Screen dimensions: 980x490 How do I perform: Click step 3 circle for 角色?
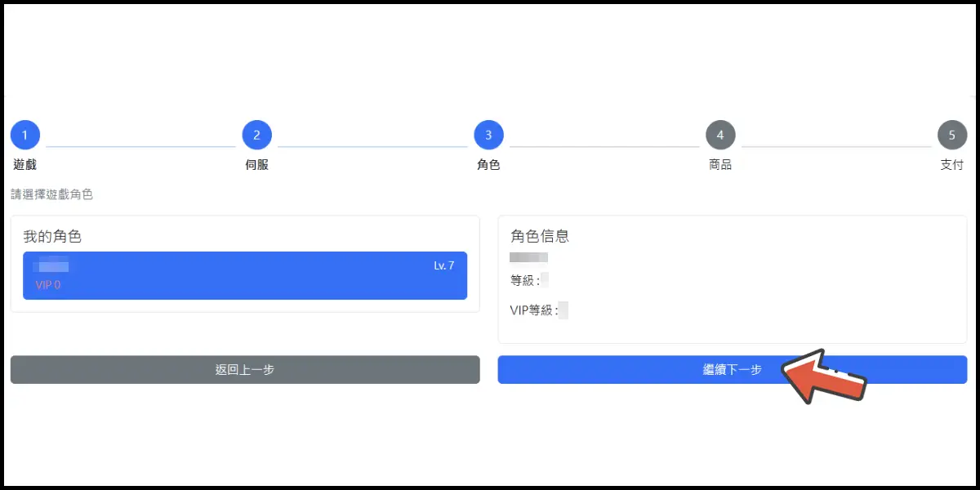(488, 135)
